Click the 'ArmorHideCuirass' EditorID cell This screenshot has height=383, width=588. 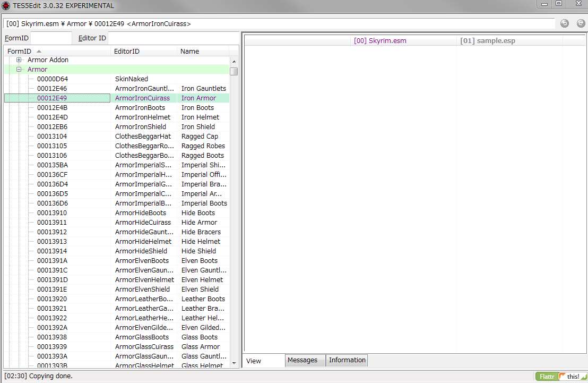pos(144,223)
